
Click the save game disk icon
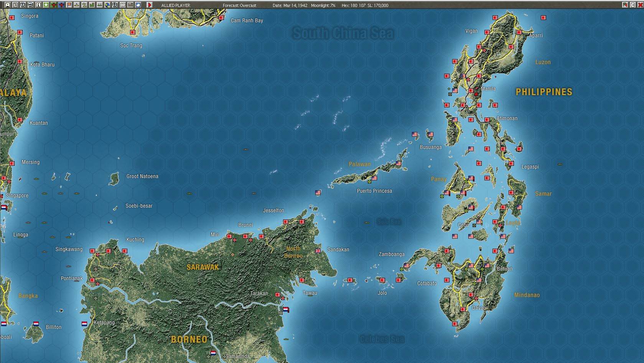click(x=7, y=5)
